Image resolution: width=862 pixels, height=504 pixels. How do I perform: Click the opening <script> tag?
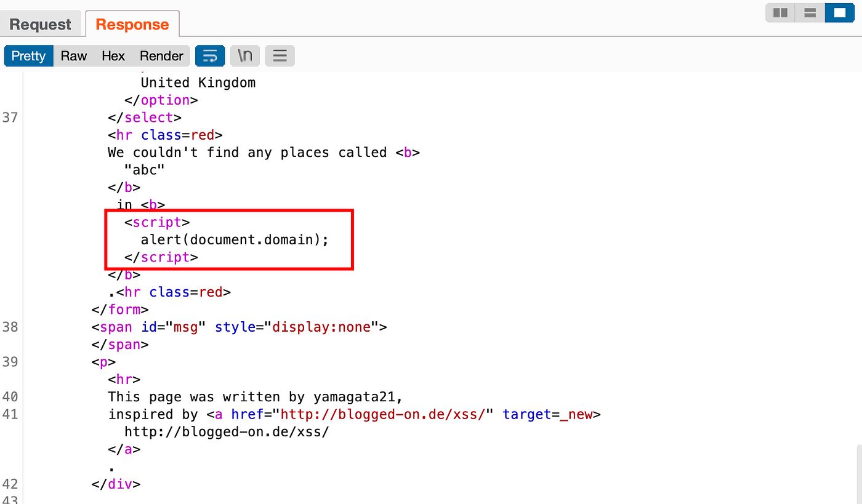[x=157, y=222]
